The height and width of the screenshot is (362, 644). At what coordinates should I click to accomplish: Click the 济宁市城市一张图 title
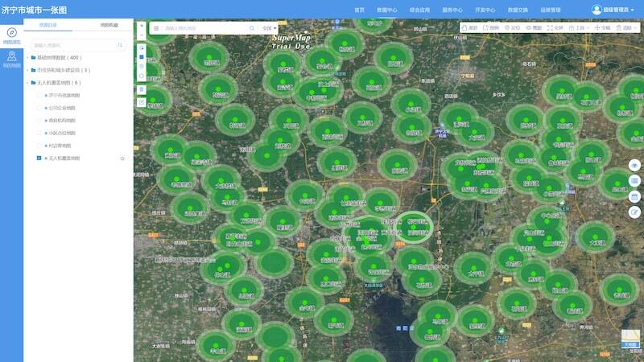pos(34,10)
